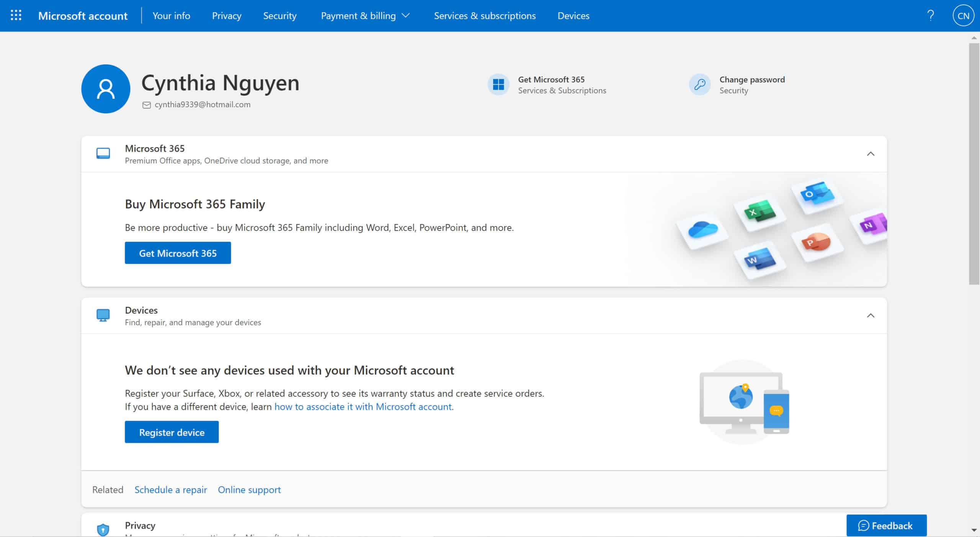Click the page vertical scrollbar thumb

tap(974, 164)
